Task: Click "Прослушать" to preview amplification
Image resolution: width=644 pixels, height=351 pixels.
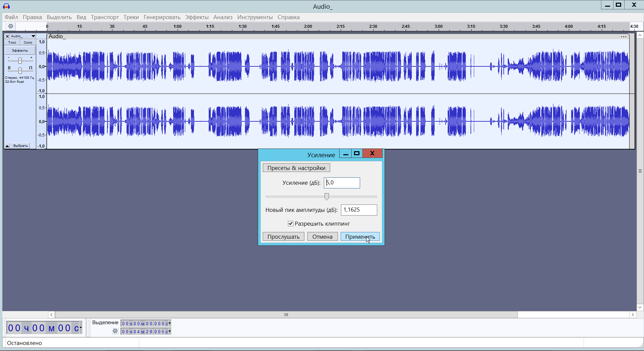Action: coord(283,237)
